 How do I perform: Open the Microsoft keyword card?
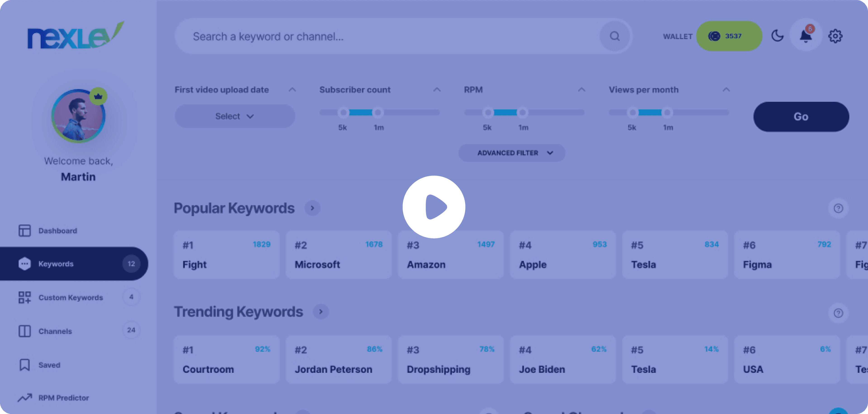[339, 255]
